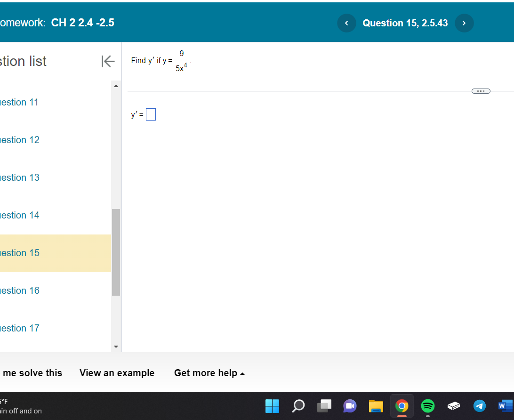
Task: Open Spotify from taskbar
Action: (428, 406)
